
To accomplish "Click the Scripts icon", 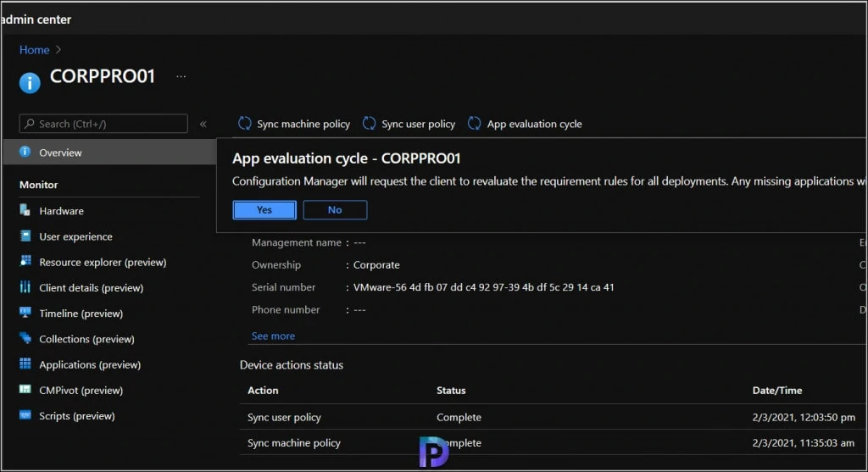I will [25, 415].
